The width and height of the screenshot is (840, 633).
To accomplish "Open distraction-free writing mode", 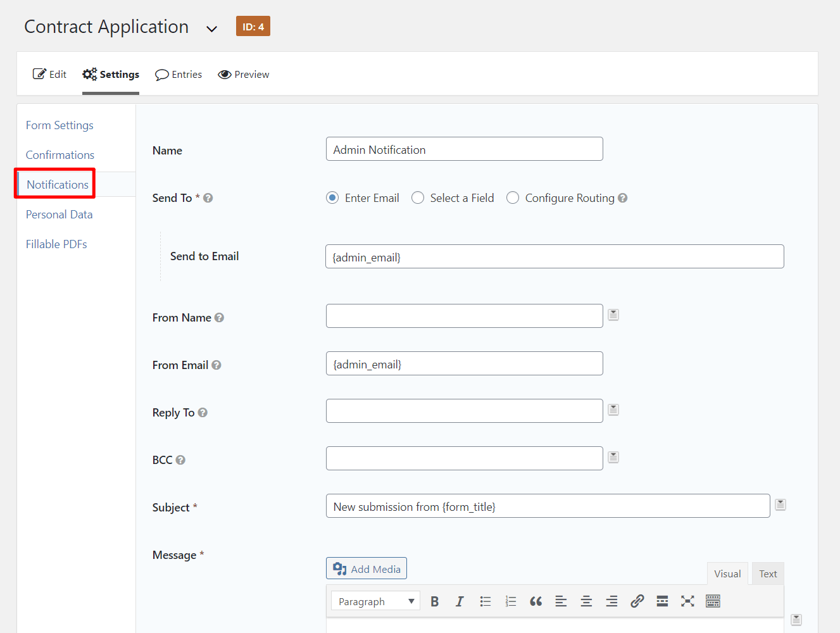I will [687, 601].
